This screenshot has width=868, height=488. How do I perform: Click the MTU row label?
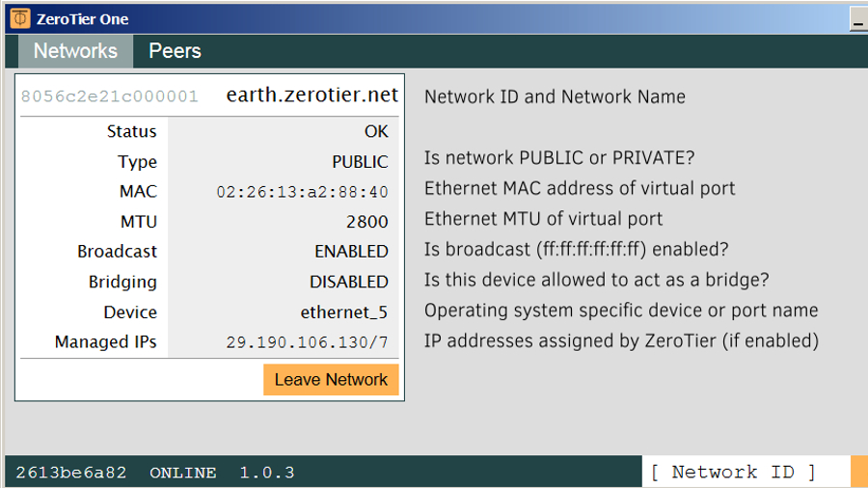[139, 222]
